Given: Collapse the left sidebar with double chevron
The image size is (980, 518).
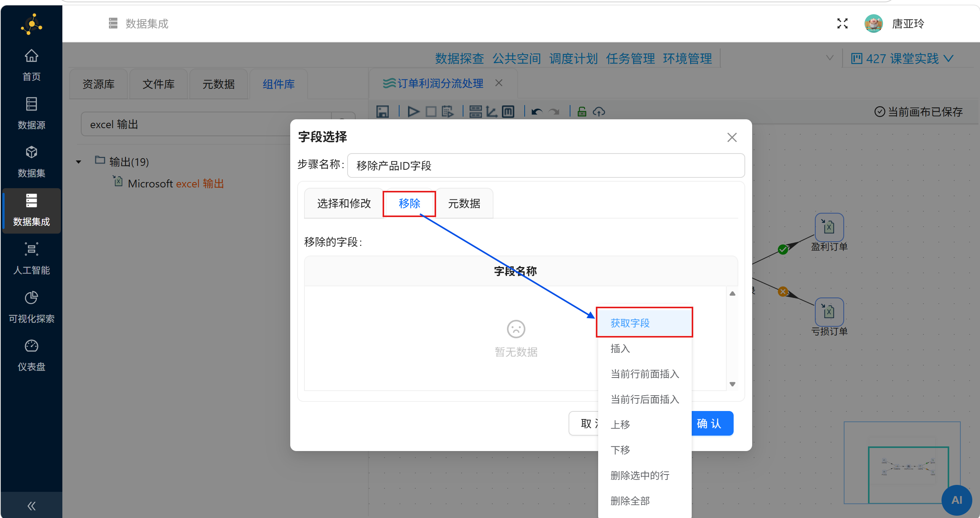Looking at the screenshot, I should [x=31, y=506].
